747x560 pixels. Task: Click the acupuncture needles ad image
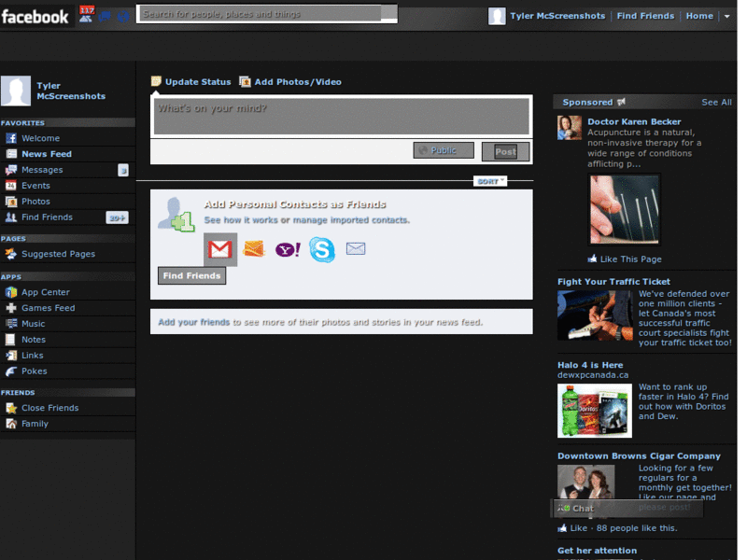625,209
